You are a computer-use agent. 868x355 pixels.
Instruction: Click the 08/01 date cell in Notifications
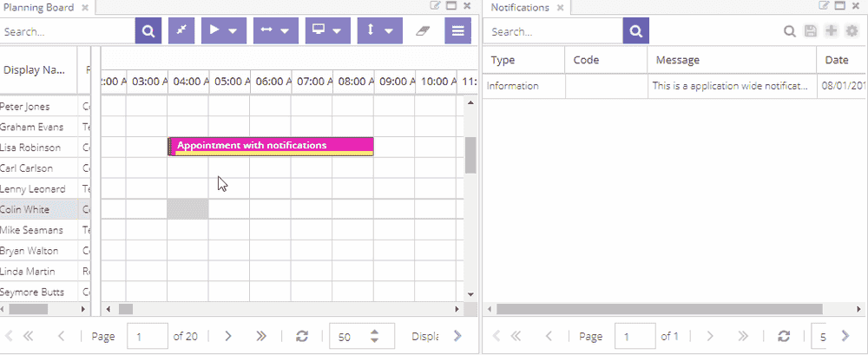(842, 87)
